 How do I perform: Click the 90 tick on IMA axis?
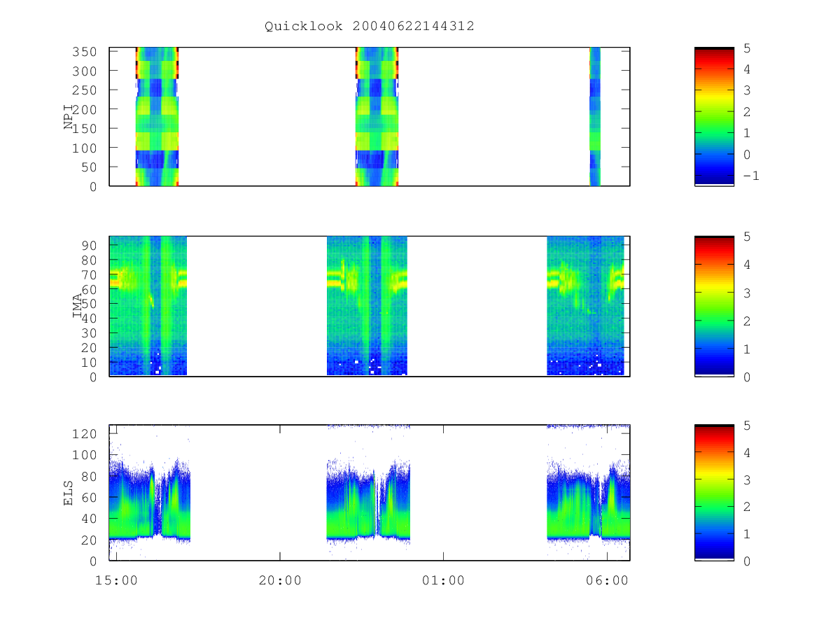(x=90, y=244)
